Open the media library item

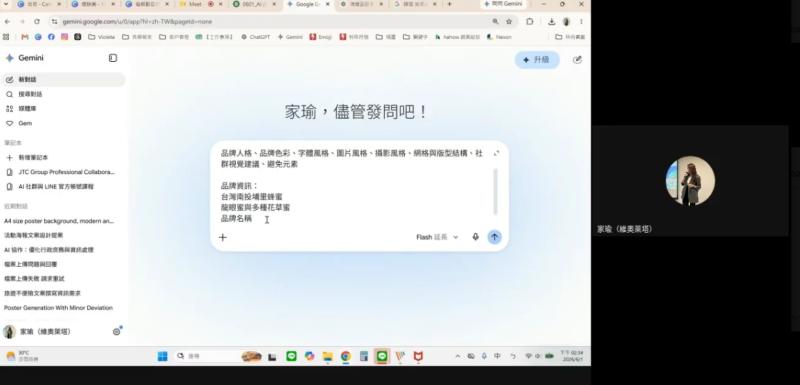[64, 109]
